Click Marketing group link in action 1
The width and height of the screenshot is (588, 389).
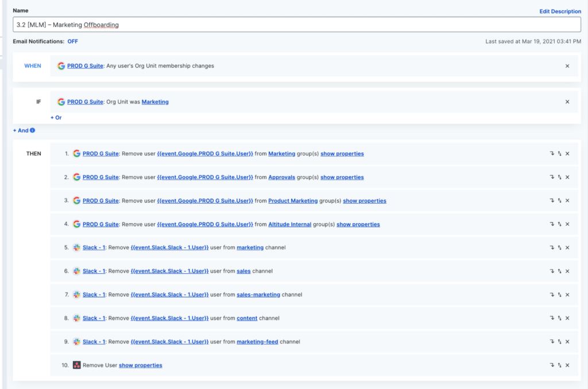point(281,154)
